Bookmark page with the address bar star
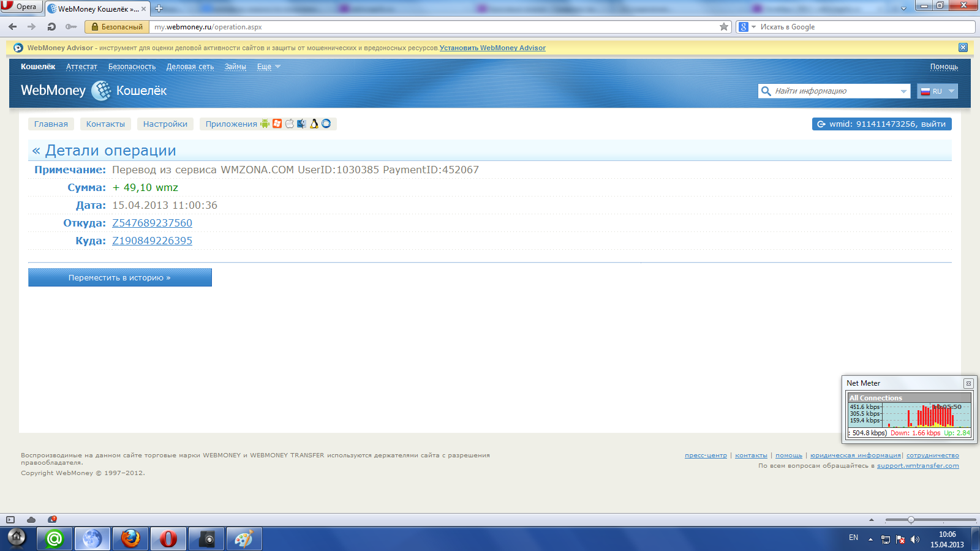This screenshot has width=980, height=551. [x=724, y=27]
